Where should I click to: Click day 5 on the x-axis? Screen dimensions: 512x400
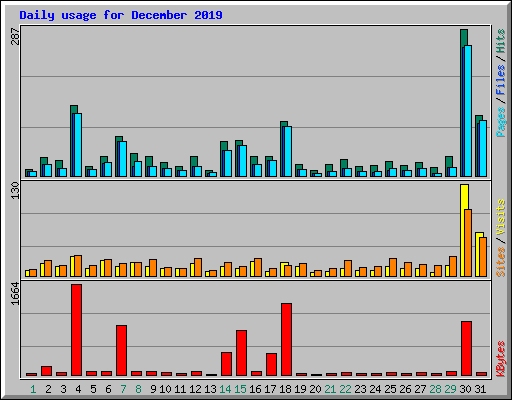(93, 389)
